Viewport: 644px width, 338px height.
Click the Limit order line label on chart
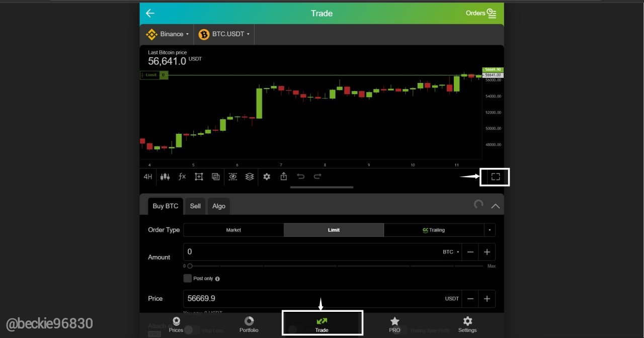(154, 75)
